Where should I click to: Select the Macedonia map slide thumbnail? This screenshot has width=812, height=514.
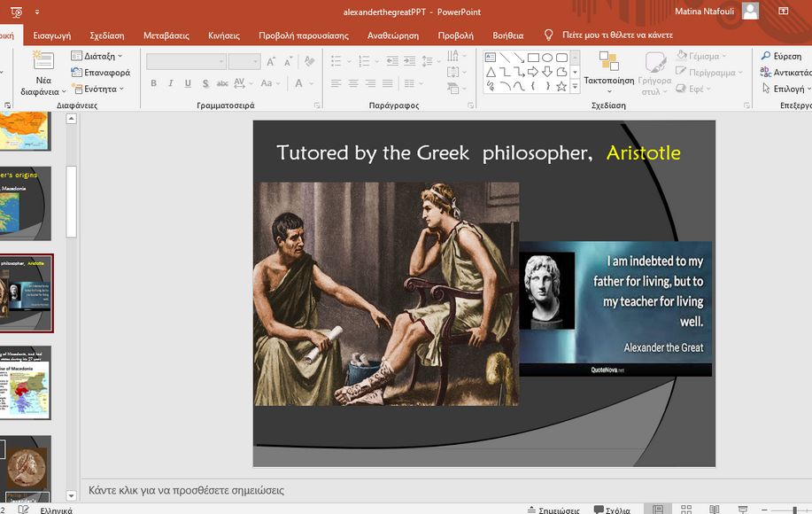point(26,383)
